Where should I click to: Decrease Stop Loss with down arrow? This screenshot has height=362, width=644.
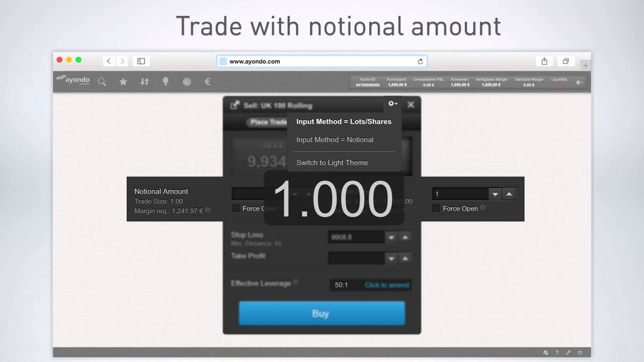pyautogui.click(x=391, y=237)
